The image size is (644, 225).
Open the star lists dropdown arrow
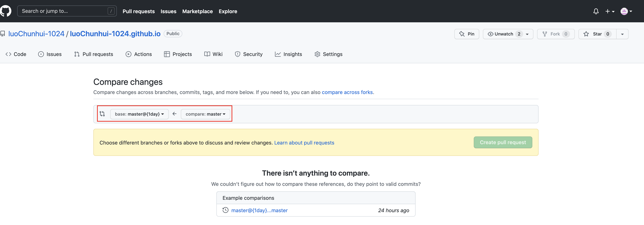tap(622, 34)
